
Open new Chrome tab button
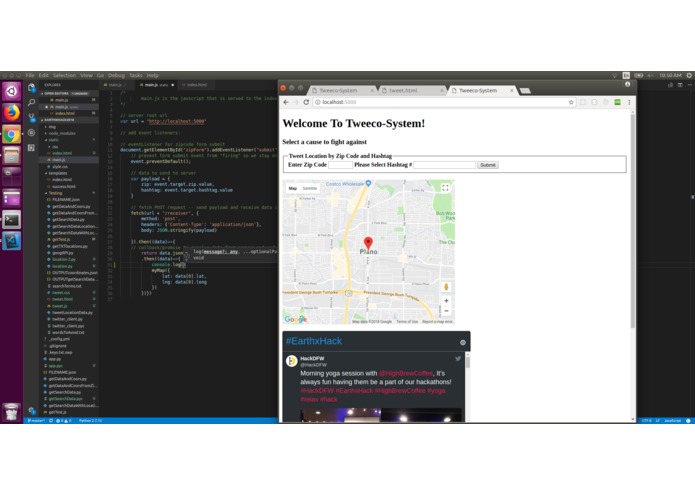pyautogui.click(x=525, y=90)
